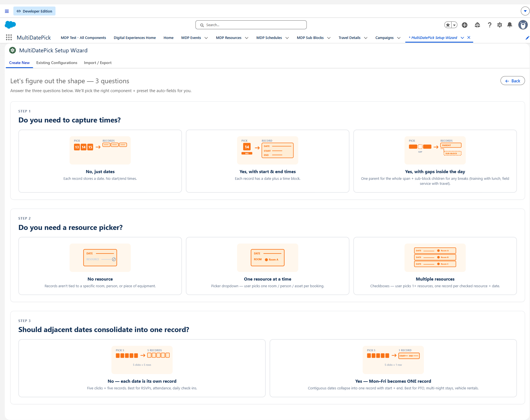Screen dimensions: 530x420
Task: Expand the MDP Schedules dropdown chevron
Action: [x=287, y=38]
